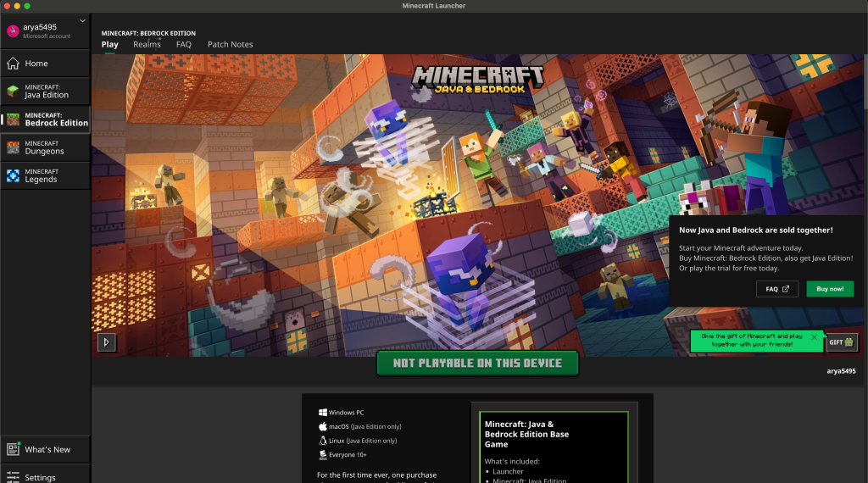Viewport: 868px width, 483px height.
Task: Click the 'macOS (Java Edition only)' text
Action: point(364,426)
